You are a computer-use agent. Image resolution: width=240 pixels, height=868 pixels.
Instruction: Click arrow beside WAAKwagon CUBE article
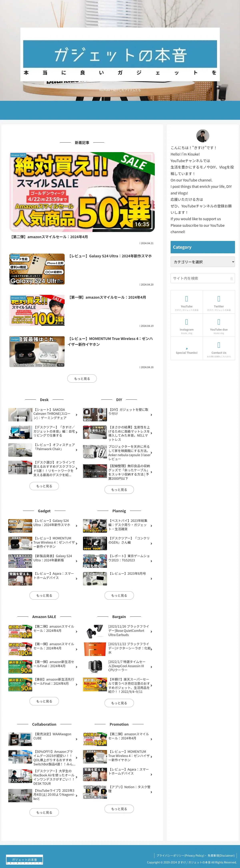pos(77,739)
